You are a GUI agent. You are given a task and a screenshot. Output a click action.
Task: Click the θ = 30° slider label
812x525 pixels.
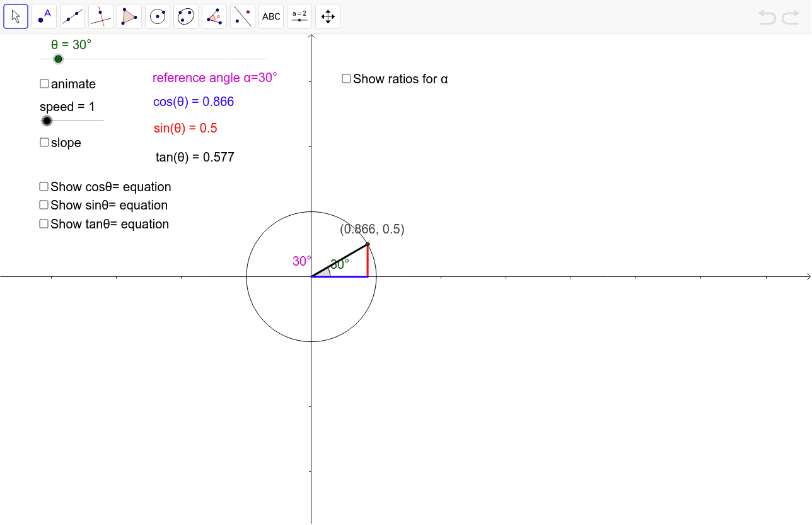point(71,45)
